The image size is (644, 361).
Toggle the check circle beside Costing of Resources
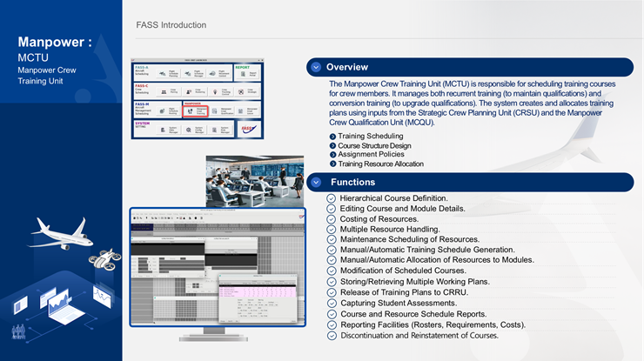point(331,219)
